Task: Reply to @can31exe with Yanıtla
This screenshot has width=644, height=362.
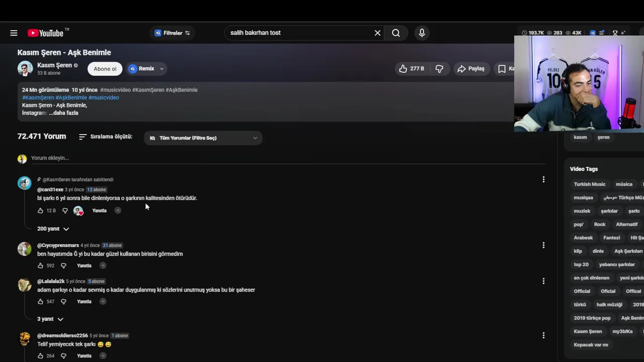Action: (99, 211)
